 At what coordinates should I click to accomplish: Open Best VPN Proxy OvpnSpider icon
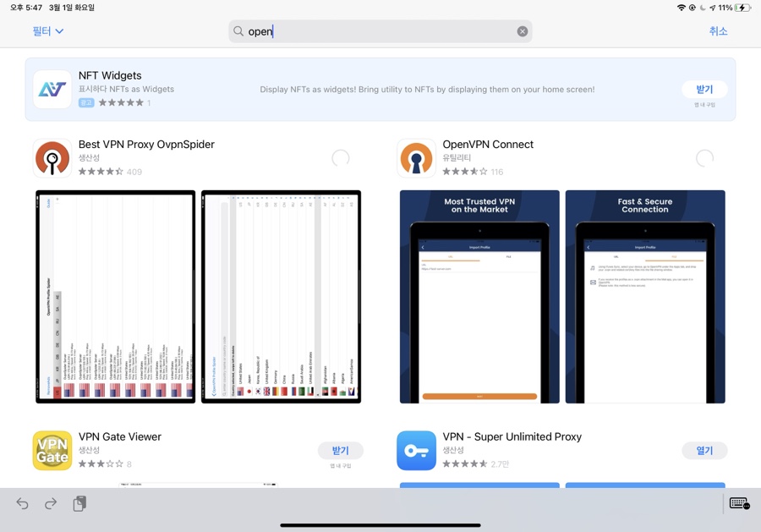[52, 158]
